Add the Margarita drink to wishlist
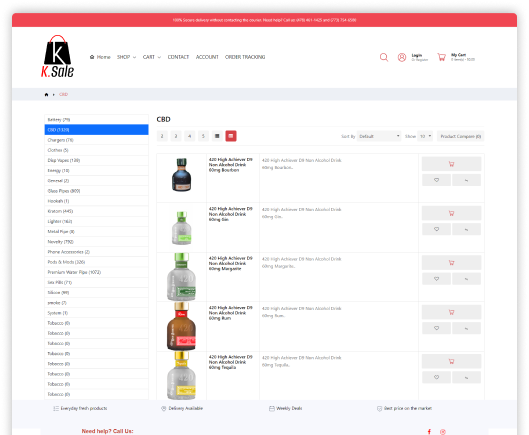This screenshot has height=435, width=529. pyautogui.click(x=436, y=279)
